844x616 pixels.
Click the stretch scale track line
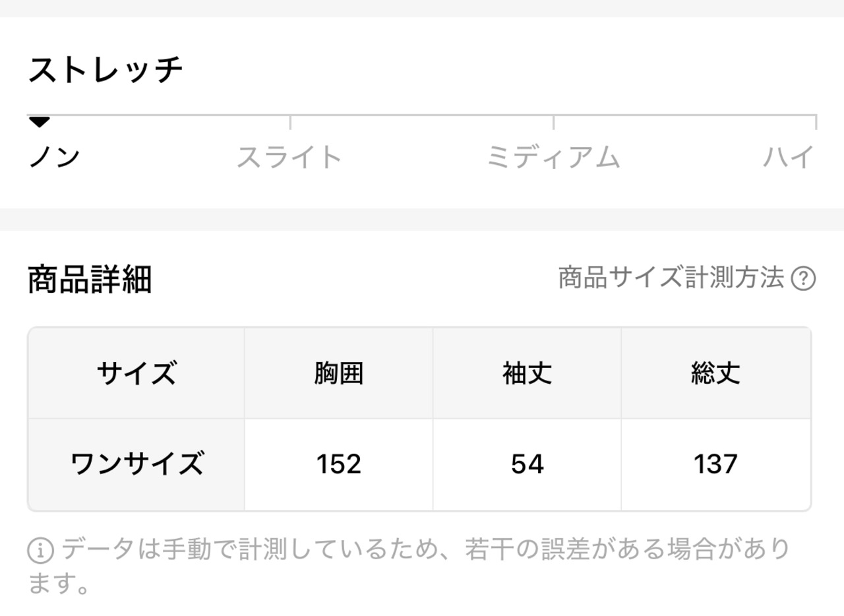point(422,115)
